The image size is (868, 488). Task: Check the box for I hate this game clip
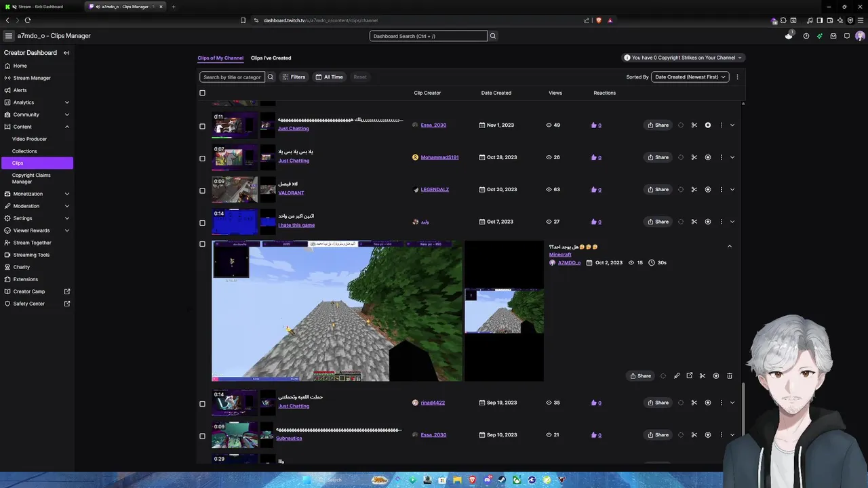202,223
